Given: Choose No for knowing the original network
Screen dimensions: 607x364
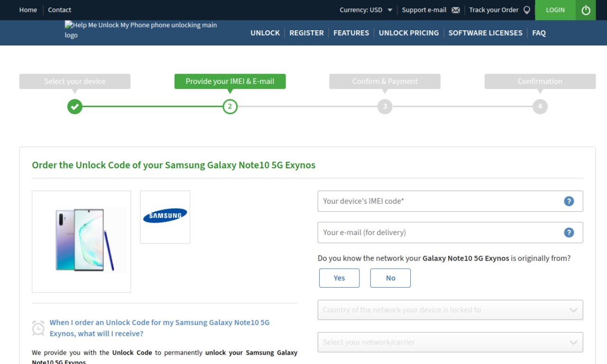Looking at the screenshot, I should (390, 278).
